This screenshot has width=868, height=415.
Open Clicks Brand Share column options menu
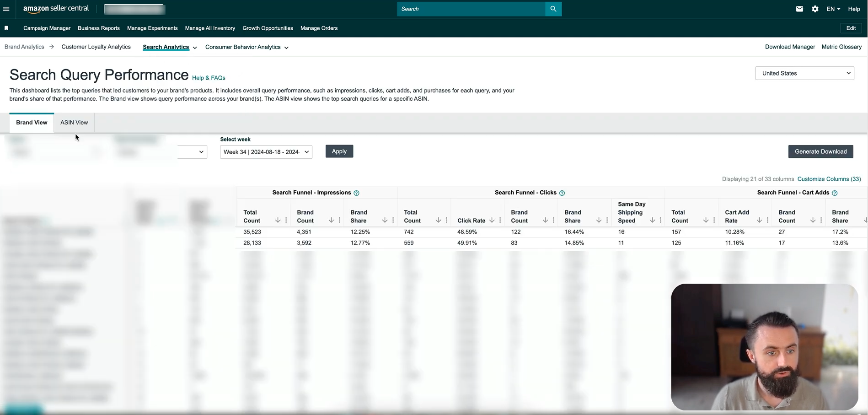607,221
